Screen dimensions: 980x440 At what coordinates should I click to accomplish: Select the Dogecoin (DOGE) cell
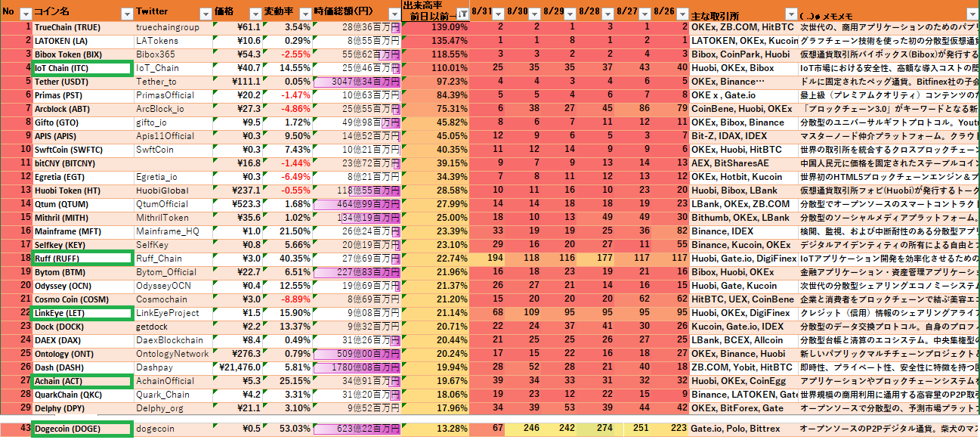[x=82, y=429]
